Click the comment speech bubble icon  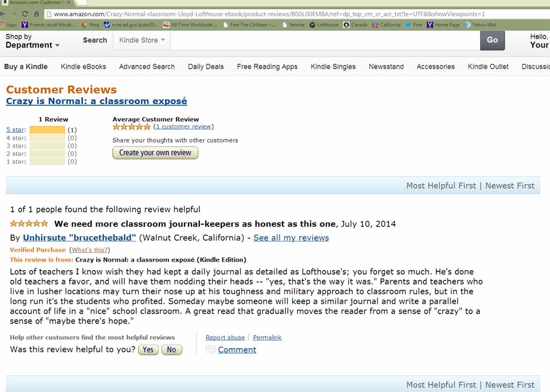[x=210, y=350]
